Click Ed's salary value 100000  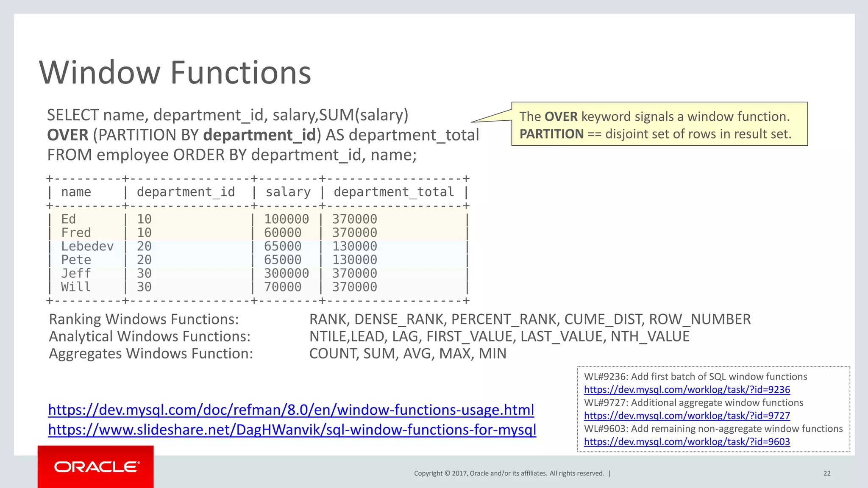[287, 219]
